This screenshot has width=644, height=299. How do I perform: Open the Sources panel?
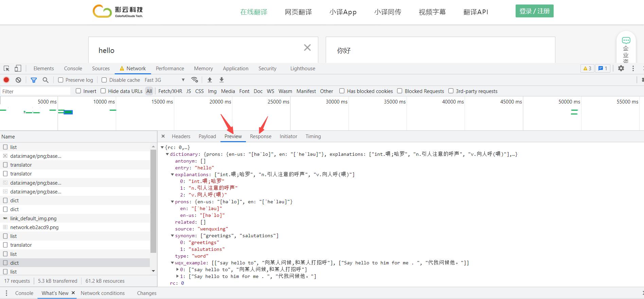tap(101, 69)
